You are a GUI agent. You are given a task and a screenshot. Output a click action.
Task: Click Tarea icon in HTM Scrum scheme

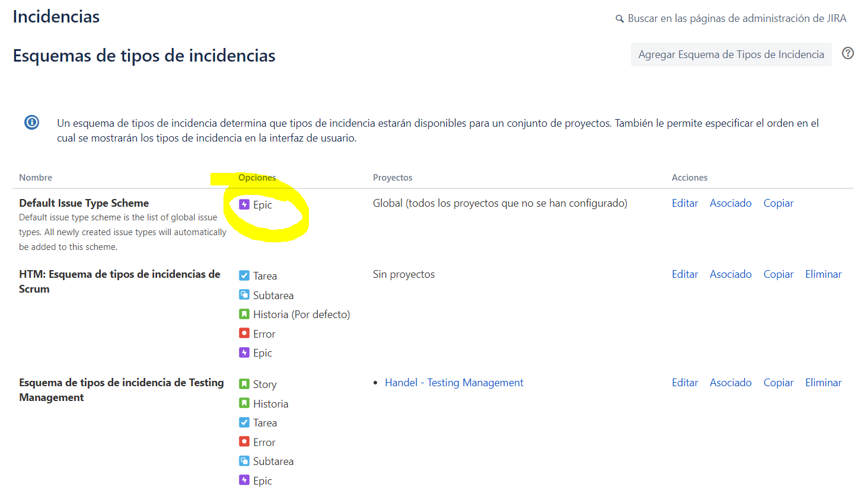244,275
